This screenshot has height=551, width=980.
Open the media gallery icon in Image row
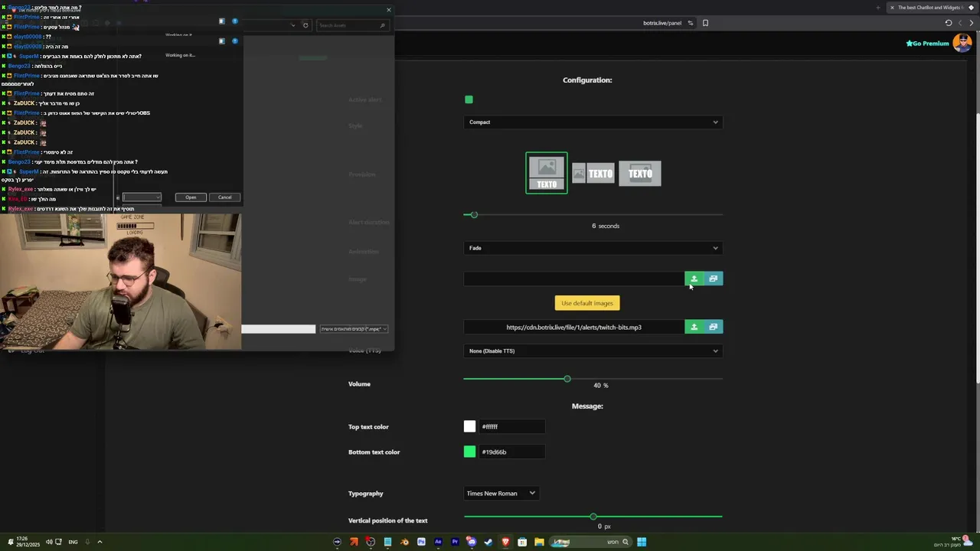pos(713,279)
